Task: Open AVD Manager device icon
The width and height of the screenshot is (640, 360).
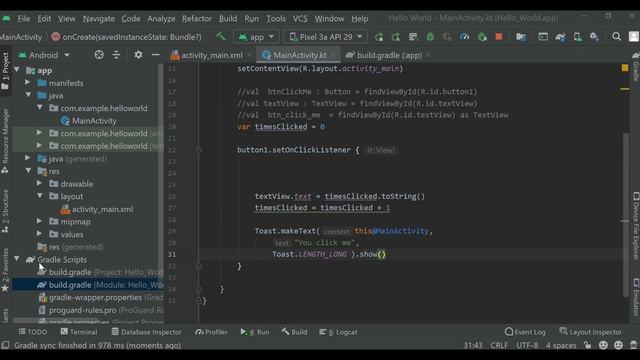Action: [x=578, y=37]
